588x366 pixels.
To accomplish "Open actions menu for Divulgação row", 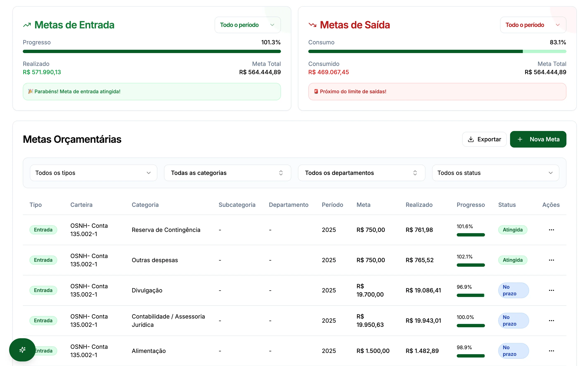I will [551, 290].
